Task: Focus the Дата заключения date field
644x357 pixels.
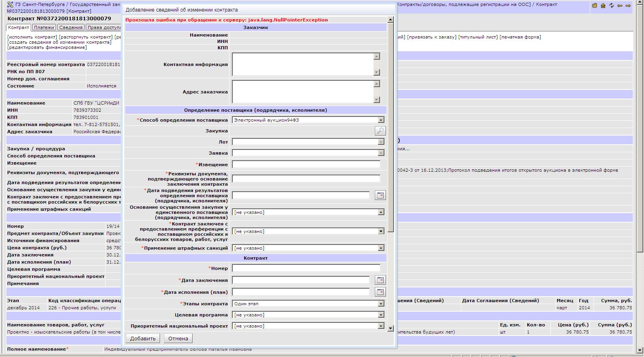Action: point(301,280)
